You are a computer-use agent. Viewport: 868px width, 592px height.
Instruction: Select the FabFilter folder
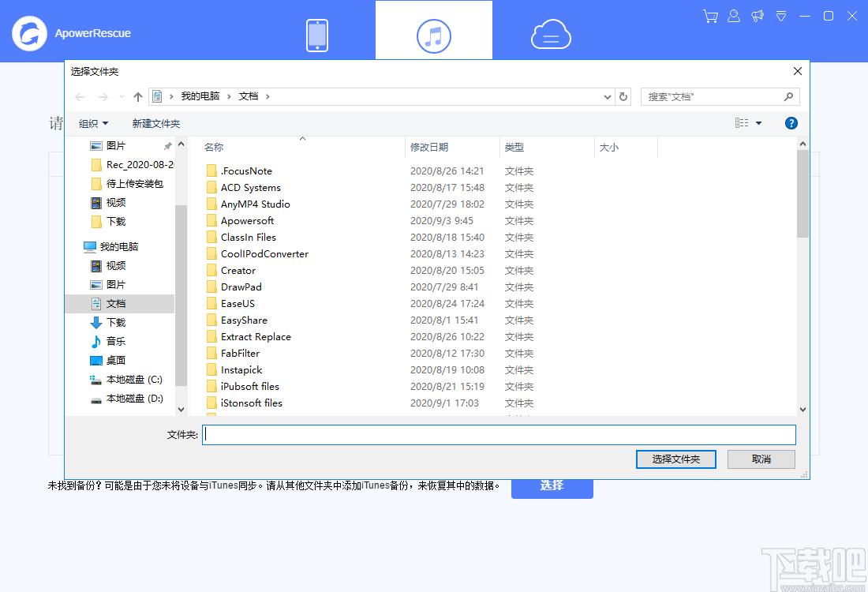pos(233,354)
